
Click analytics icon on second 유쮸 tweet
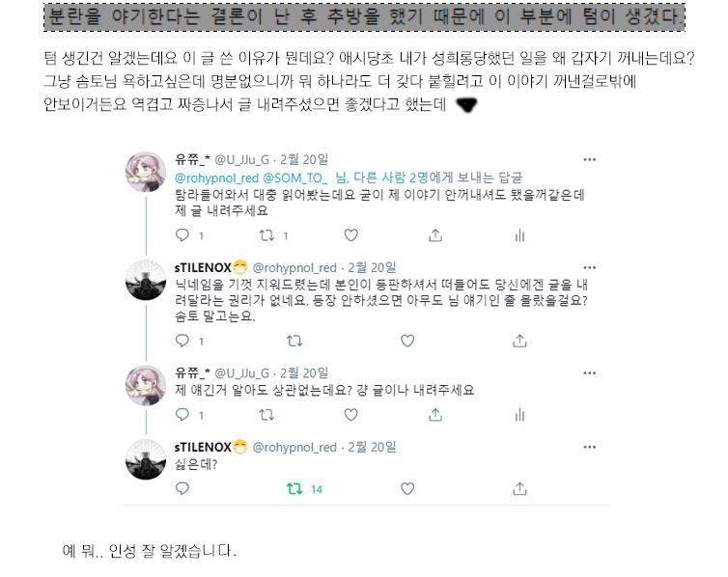pyautogui.click(x=519, y=415)
